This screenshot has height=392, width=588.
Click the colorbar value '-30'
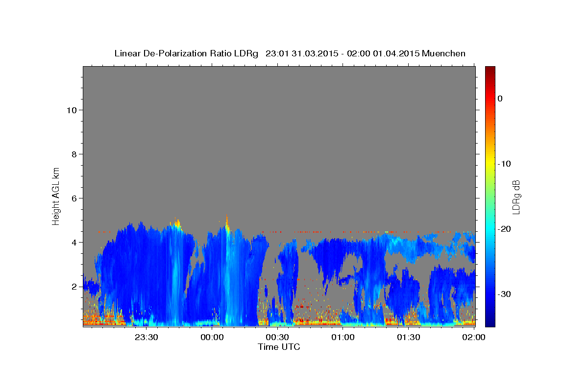point(505,294)
